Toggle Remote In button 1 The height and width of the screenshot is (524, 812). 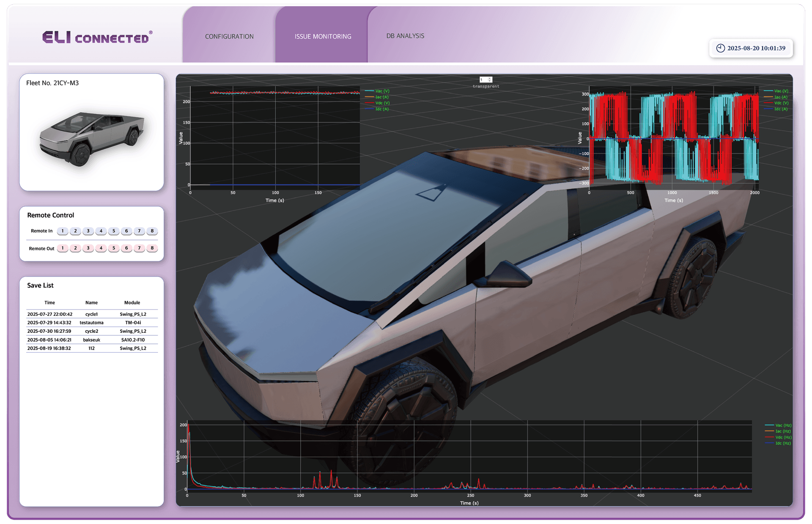tap(63, 231)
